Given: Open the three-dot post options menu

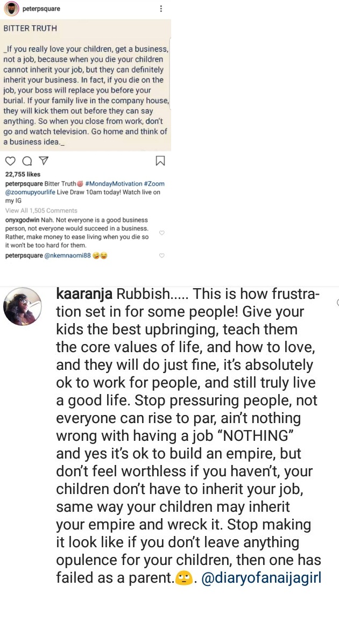Looking at the screenshot, I should (x=160, y=9).
